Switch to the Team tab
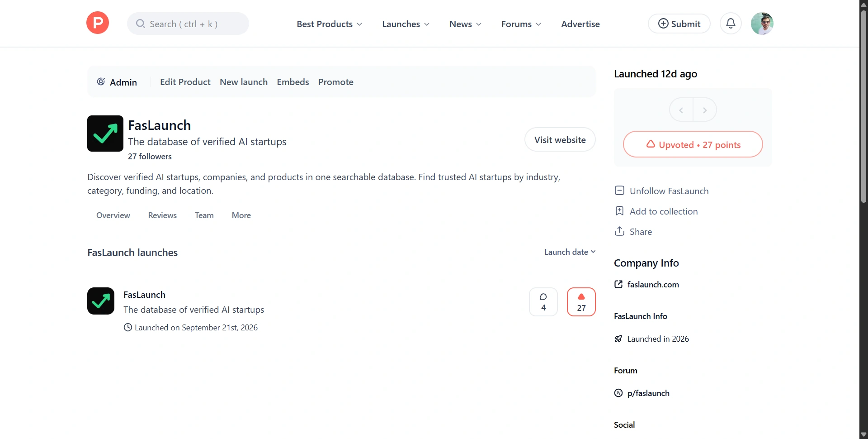The height and width of the screenshot is (439, 868). pos(204,215)
